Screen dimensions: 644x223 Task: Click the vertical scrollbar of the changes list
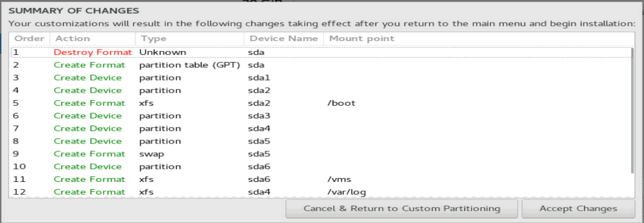pos(632,110)
